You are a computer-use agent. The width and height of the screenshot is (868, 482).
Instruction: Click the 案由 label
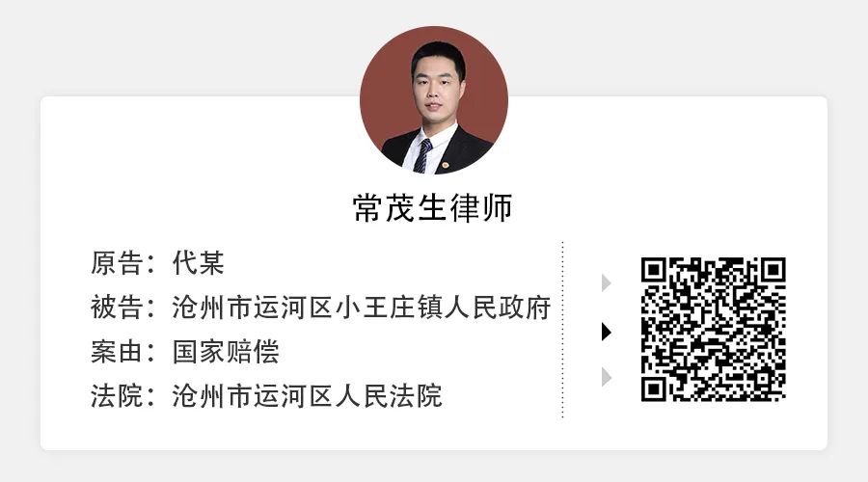click(117, 352)
